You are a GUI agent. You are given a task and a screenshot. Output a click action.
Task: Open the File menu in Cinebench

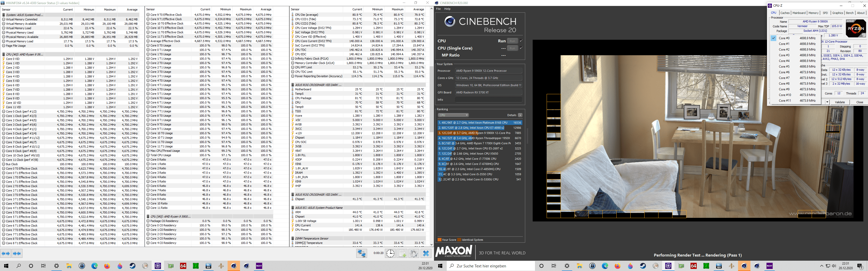point(438,9)
